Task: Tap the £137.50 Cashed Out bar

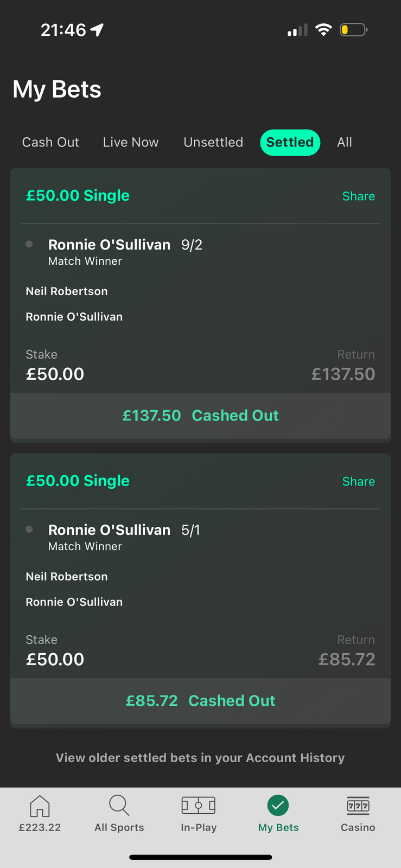Action: point(200,416)
